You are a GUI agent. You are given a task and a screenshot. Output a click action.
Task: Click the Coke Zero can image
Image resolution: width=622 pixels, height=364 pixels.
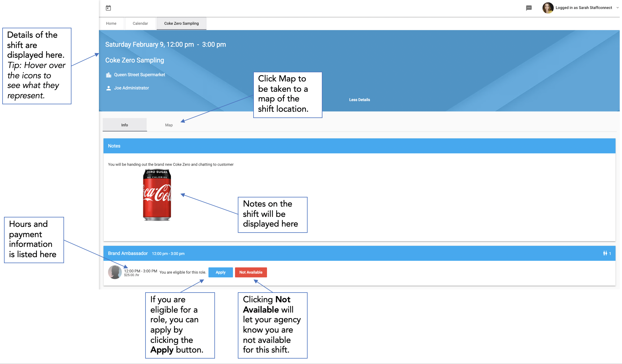pos(157,195)
